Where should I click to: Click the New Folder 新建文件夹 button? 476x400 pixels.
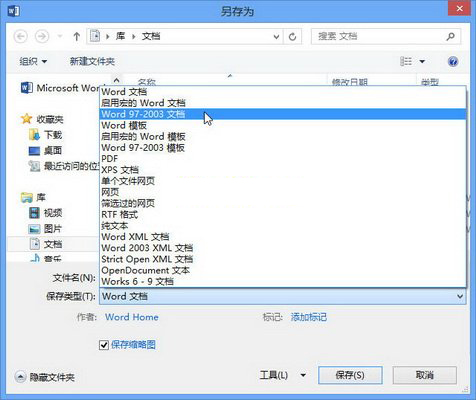click(x=92, y=61)
